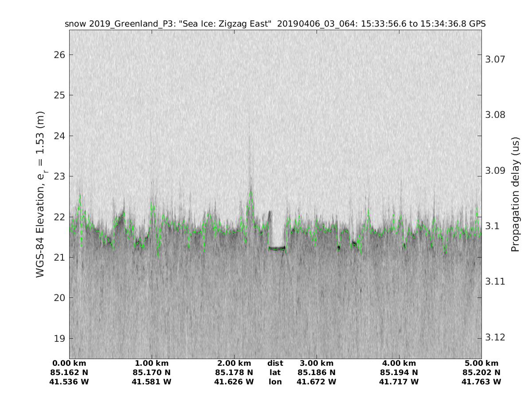Click the 21 elevation tick label

coord(59,258)
